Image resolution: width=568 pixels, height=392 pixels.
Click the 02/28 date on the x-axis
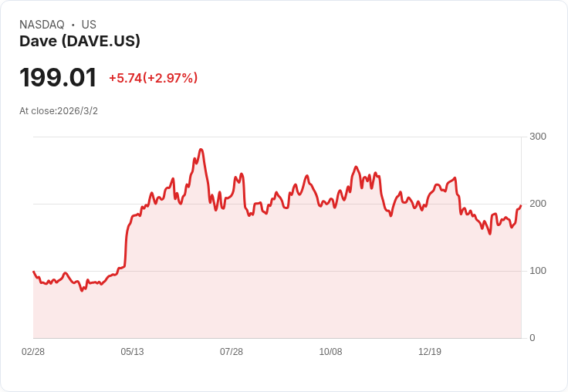pos(33,352)
